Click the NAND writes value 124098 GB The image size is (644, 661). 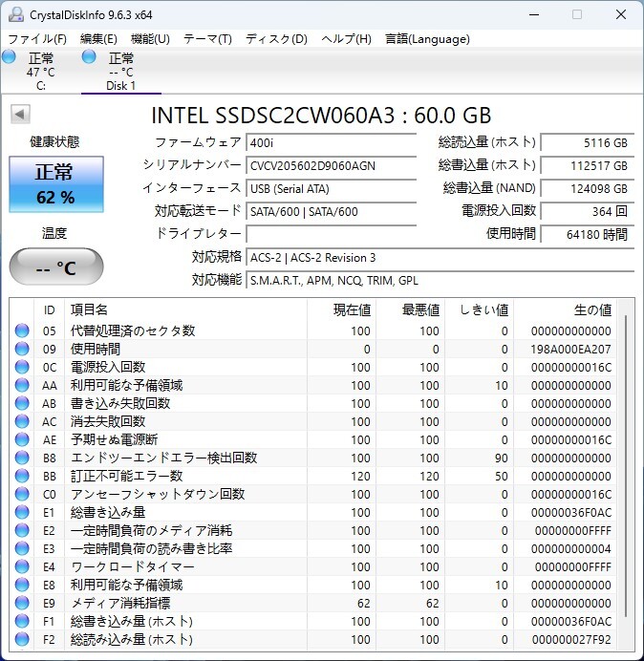coord(588,188)
